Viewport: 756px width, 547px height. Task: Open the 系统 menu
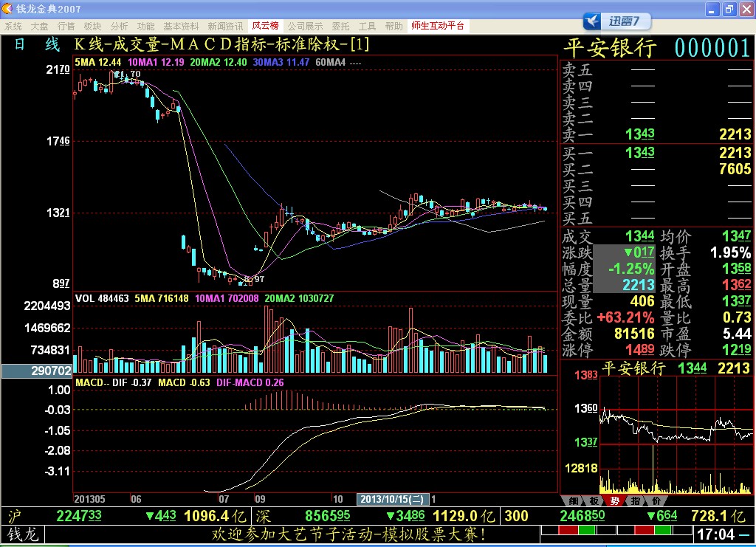point(13,26)
